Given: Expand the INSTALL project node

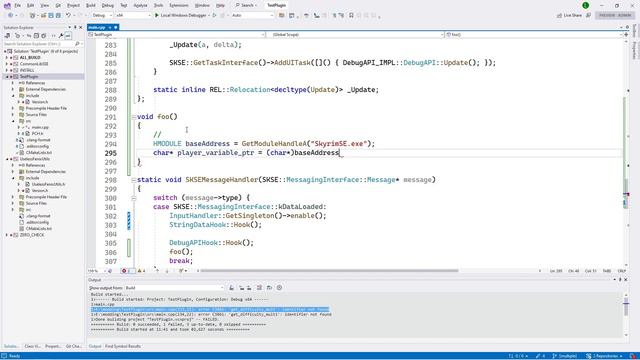Looking at the screenshot, I should [x=7, y=70].
